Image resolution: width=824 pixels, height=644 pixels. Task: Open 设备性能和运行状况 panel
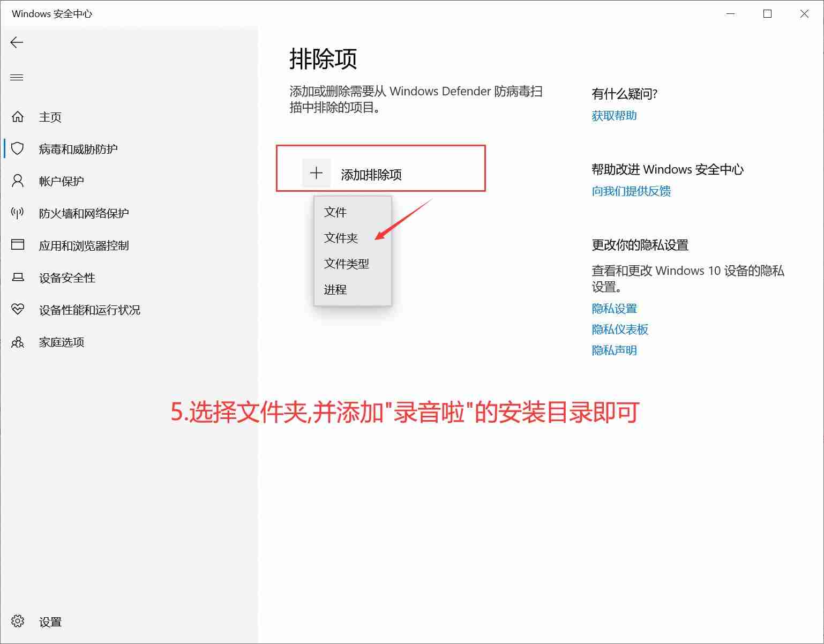pos(89,310)
